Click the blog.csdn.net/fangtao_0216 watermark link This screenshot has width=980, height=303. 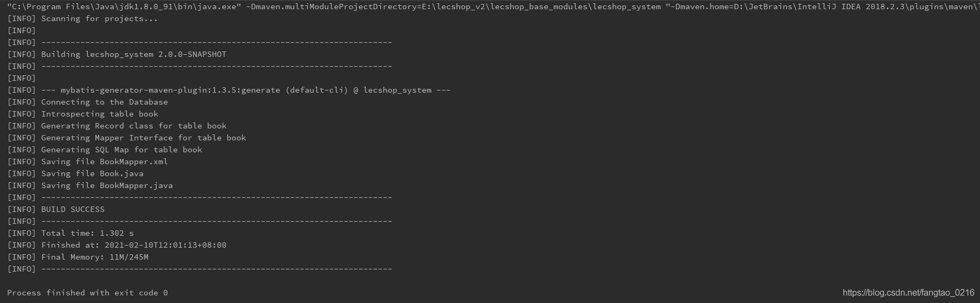tap(908, 293)
